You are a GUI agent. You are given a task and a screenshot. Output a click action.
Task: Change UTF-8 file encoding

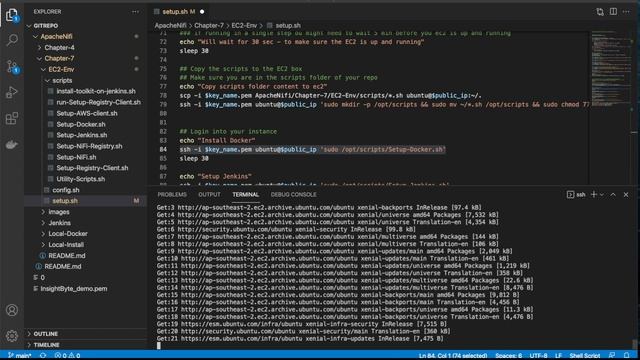538,356
